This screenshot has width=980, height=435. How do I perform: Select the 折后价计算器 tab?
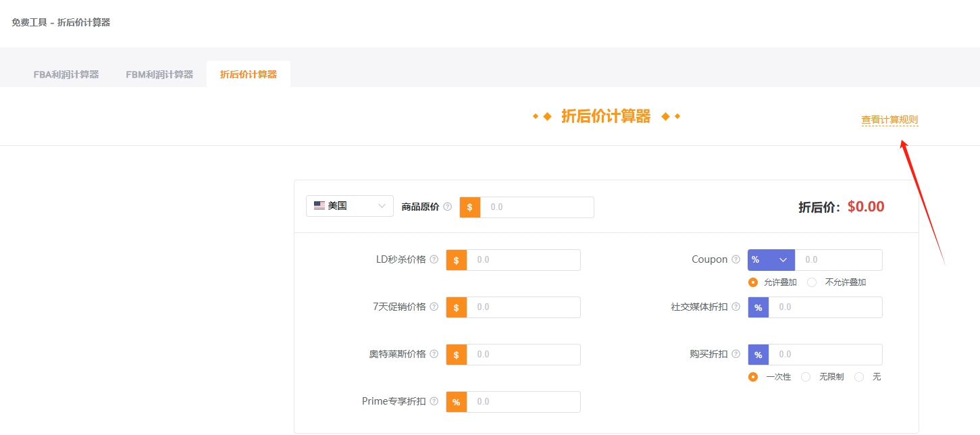249,74
